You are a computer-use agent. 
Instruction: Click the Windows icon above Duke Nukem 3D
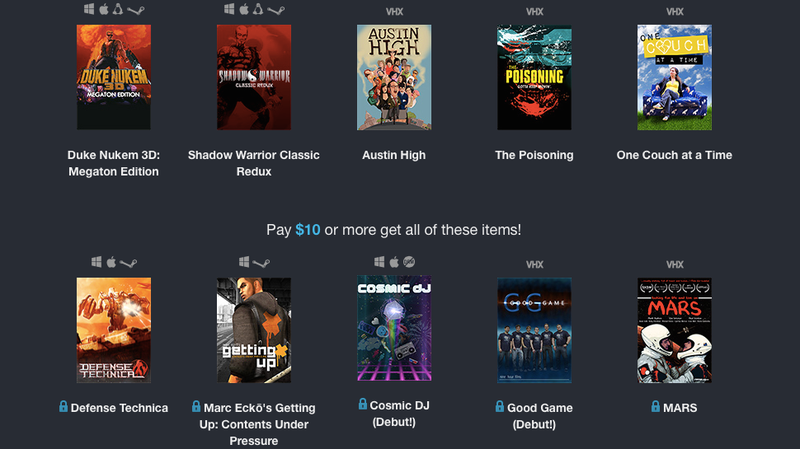(89, 9)
